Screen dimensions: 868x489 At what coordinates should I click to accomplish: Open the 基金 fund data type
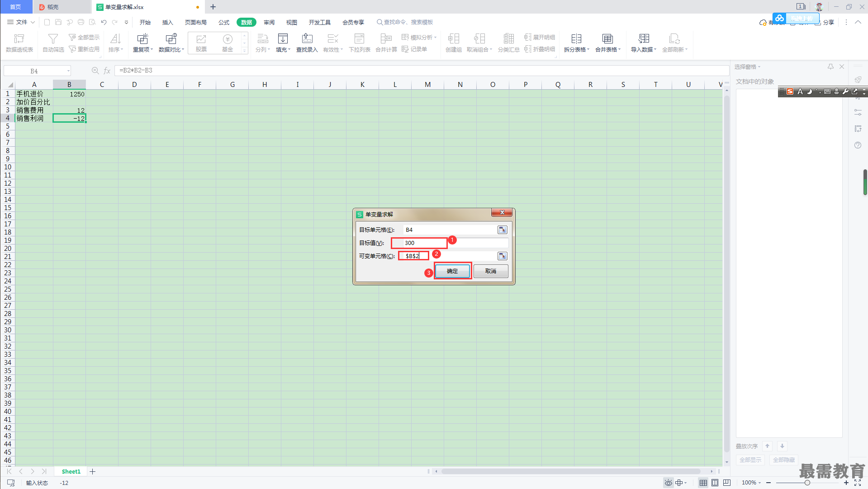228,43
